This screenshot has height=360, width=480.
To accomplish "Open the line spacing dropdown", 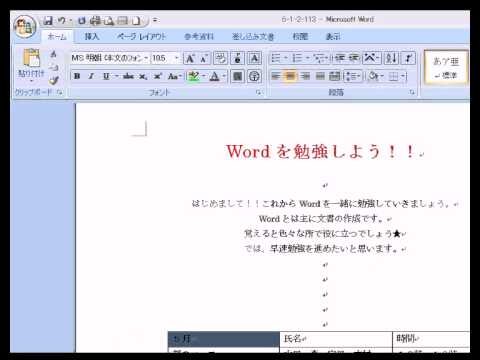I will (352, 76).
